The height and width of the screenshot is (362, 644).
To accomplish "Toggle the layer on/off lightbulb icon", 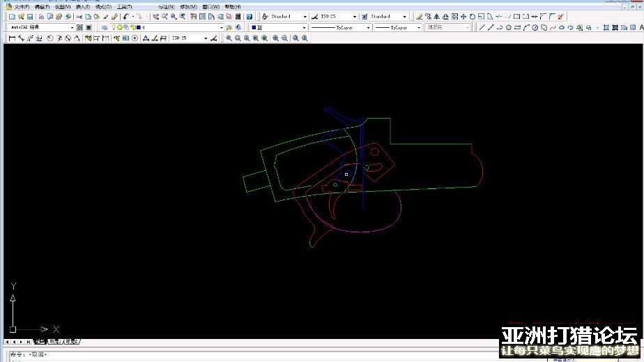I will [x=114, y=27].
